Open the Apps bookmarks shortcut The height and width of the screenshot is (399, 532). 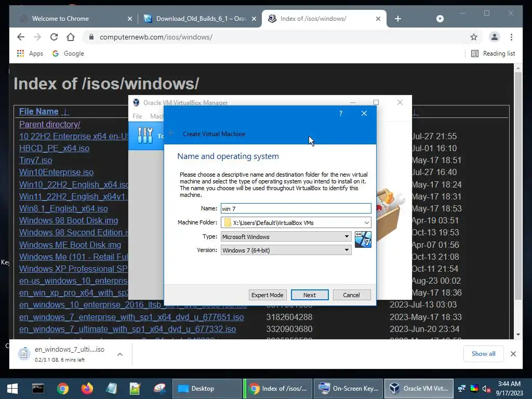point(30,54)
